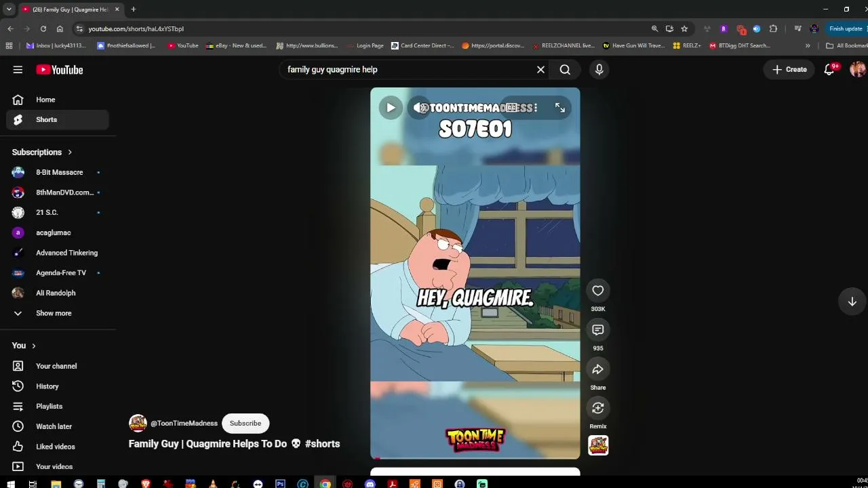Open Chrome tab search dropdown
The image size is (868, 488).
(9, 9)
